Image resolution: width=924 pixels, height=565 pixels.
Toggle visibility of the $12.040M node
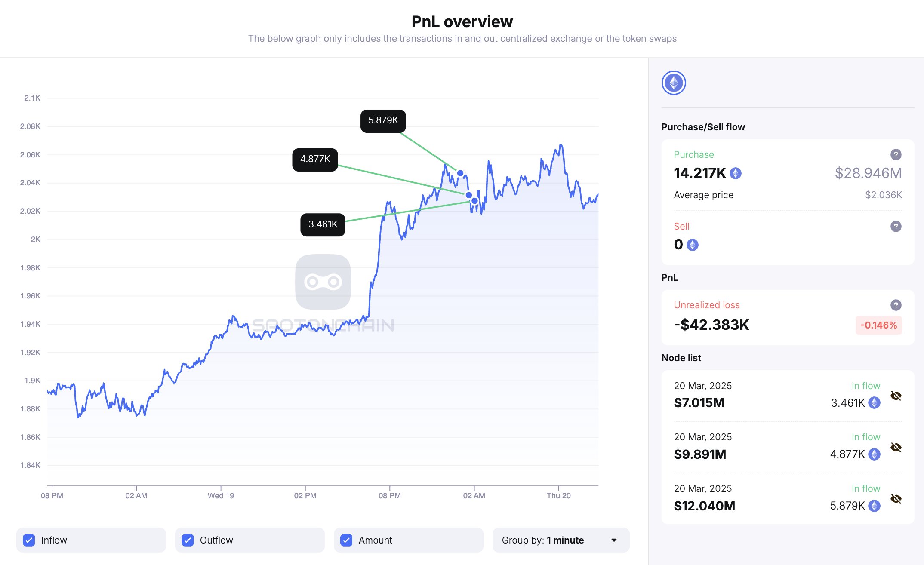tap(896, 499)
